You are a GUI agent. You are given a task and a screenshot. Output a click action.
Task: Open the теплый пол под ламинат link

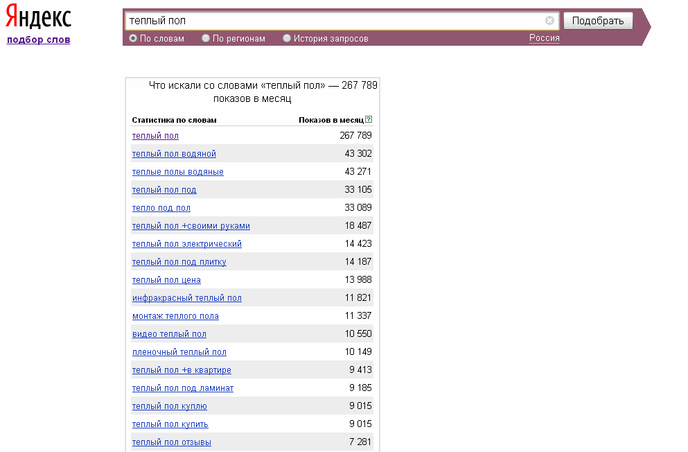183,388
